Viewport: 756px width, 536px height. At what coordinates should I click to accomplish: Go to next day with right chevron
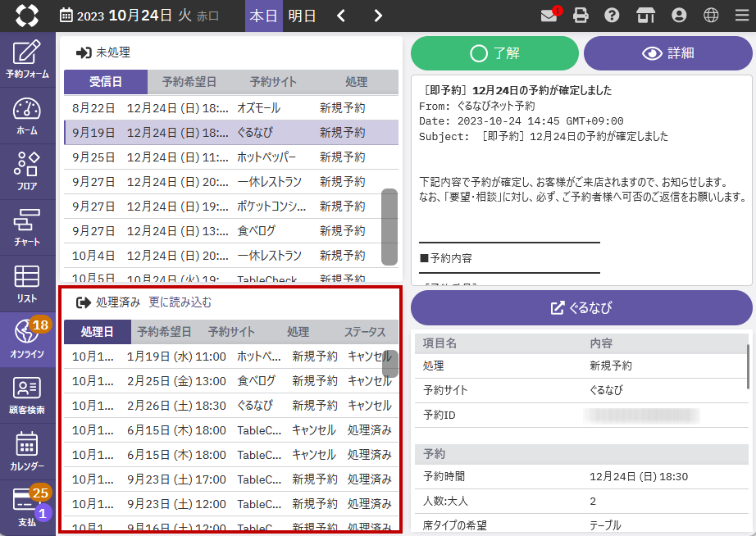[377, 16]
